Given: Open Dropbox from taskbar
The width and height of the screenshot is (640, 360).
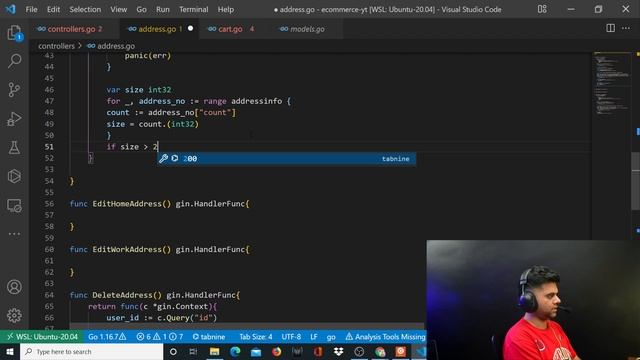Looking at the screenshot, I should (x=338, y=351).
